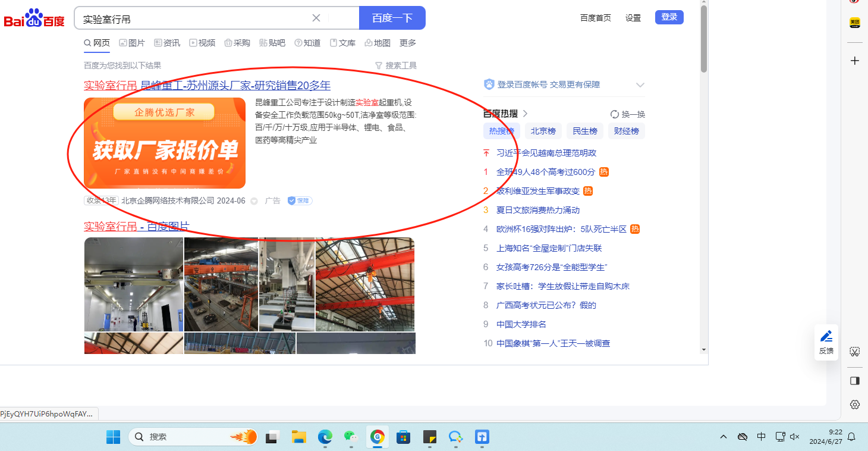Click the 保障 badge icon
Image resolution: width=868 pixels, height=451 pixels.
coord(300,201)
